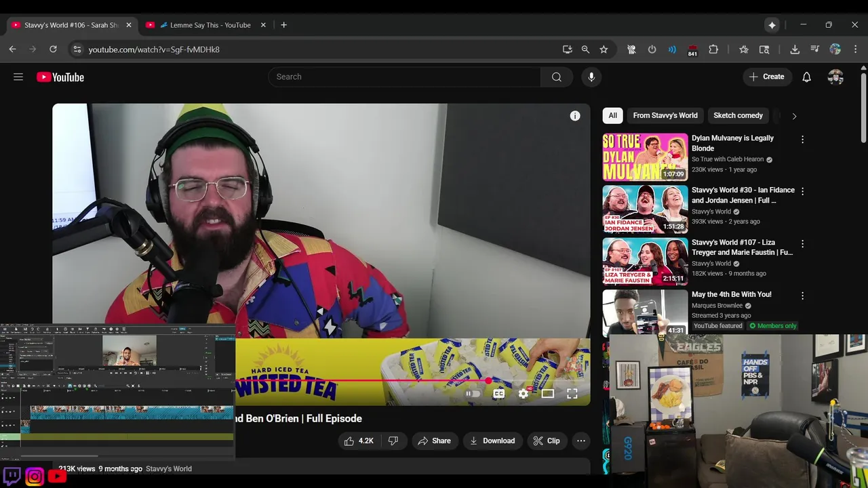Open browser extensions puzzle icon
Viewport: 868px width, 488px height.
[x=713, y=49]
